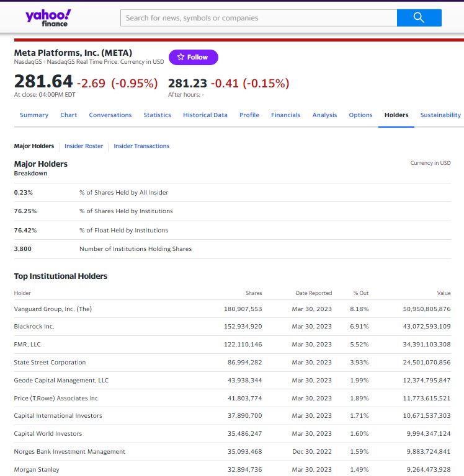Click the blue magnifier search button
Viewport: 464px width, 476px height.
(x=419, y=18)
